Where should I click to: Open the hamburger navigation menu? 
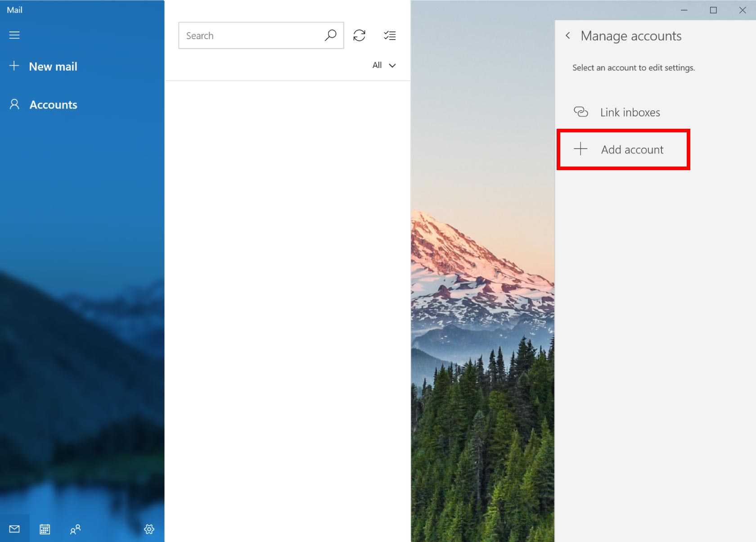(14, 35)
